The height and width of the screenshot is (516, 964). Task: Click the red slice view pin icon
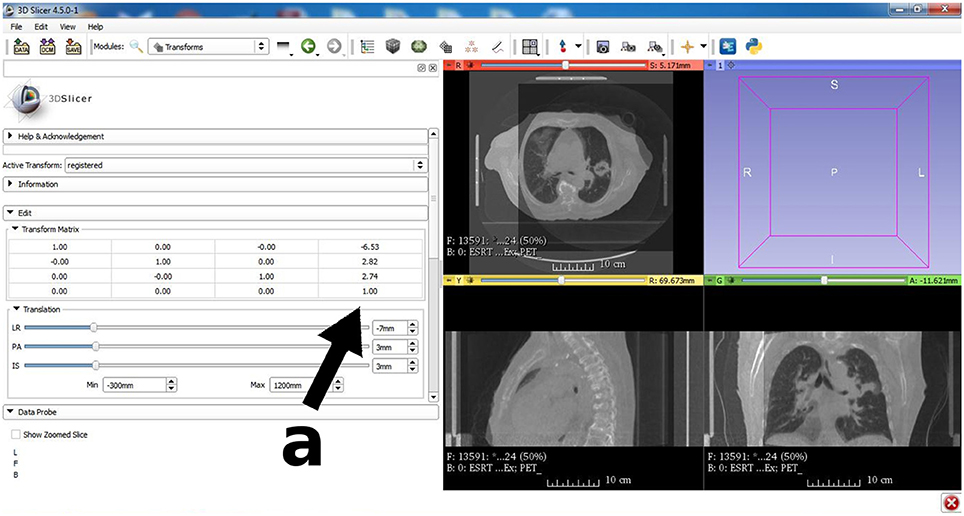tap(447, 65)
